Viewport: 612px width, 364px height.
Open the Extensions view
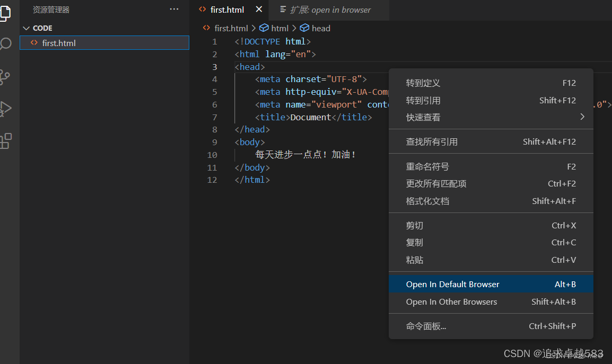point(5,141)
